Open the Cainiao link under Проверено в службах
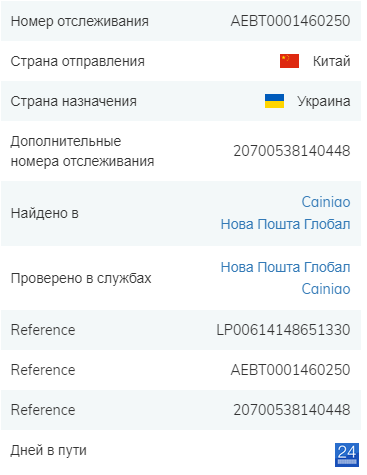The height and width of the screenshot is (475, 367). pos(326,289)
